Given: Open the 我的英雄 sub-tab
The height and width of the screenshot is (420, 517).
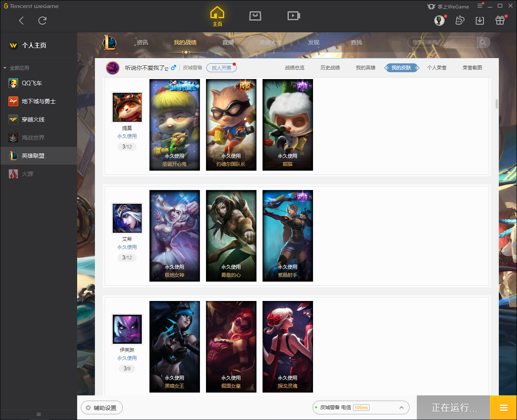Looking at the screenshot, I should [x=366, y=68].
